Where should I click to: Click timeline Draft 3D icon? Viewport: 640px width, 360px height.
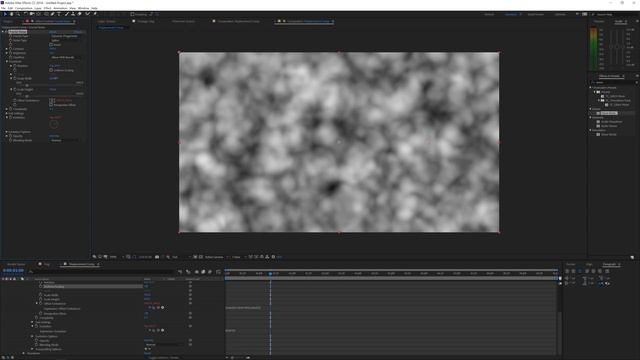pyautogui.click(x=188, y=271)
